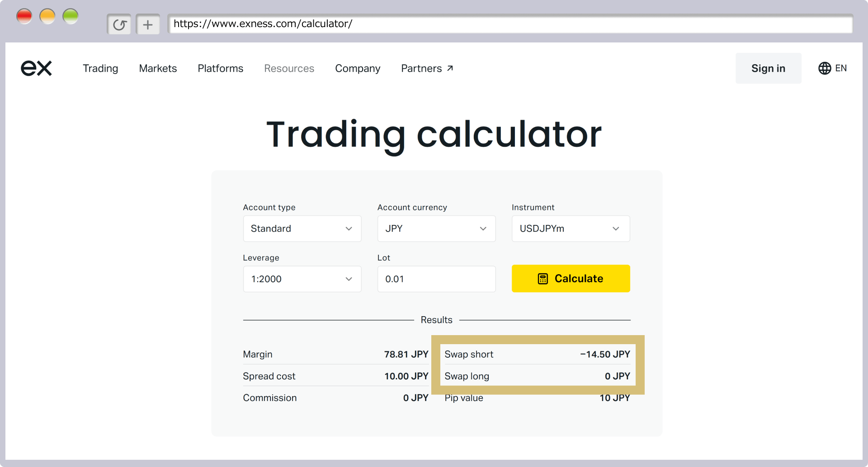Click the yellow minimize circle

(x=47, y=16)
